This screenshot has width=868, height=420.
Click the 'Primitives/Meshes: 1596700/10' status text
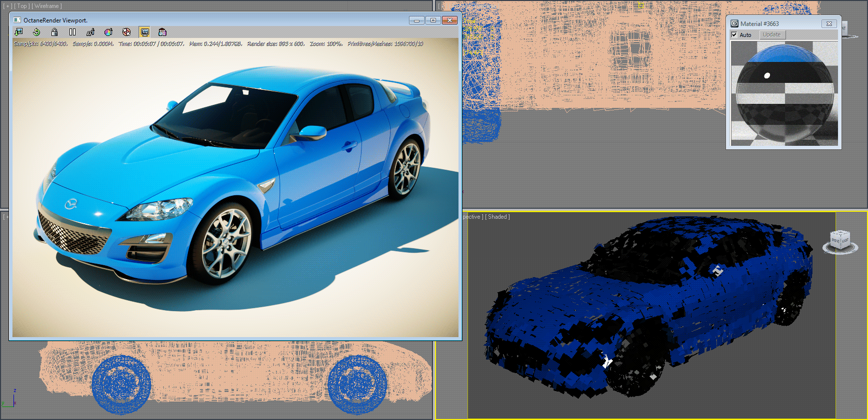point(385,44)
